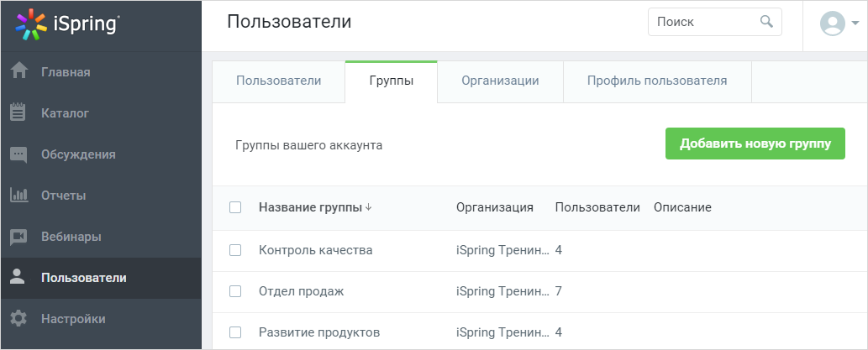Open Вебинары in the sidebar
Image resolution: width=868 pixels, height=350 pixels.
101,237
